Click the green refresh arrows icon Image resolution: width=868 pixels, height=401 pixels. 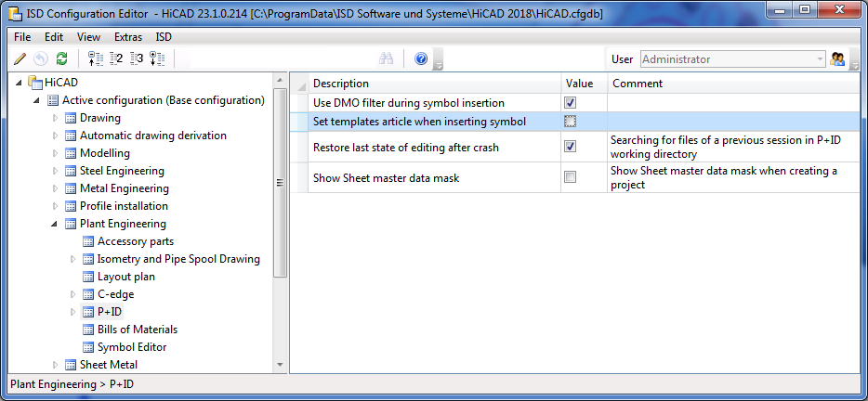tap(61, 58)
